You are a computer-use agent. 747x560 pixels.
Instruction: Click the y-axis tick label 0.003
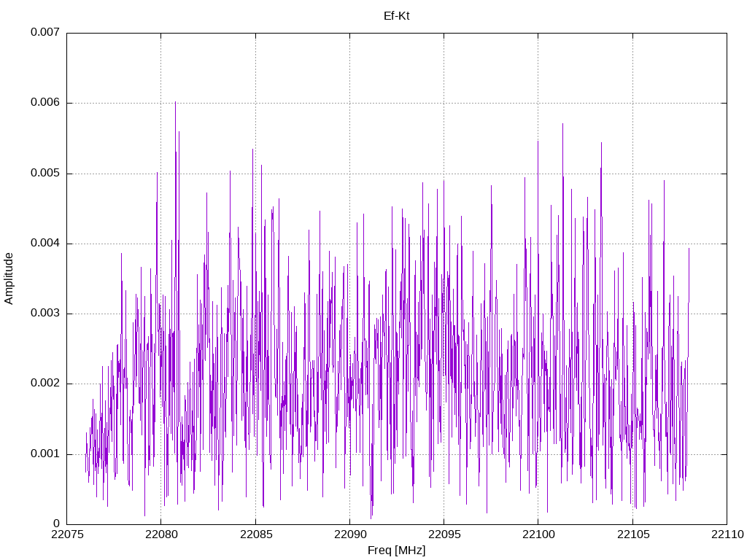pos(45,314)
